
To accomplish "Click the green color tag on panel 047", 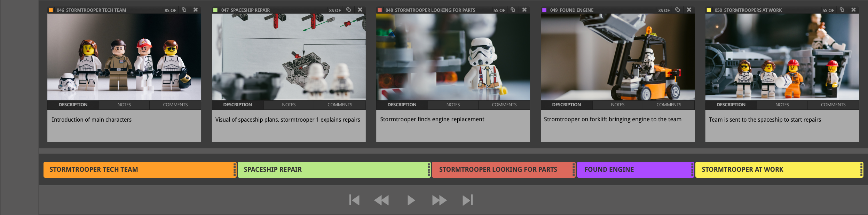I will click(x=215, y=10).
